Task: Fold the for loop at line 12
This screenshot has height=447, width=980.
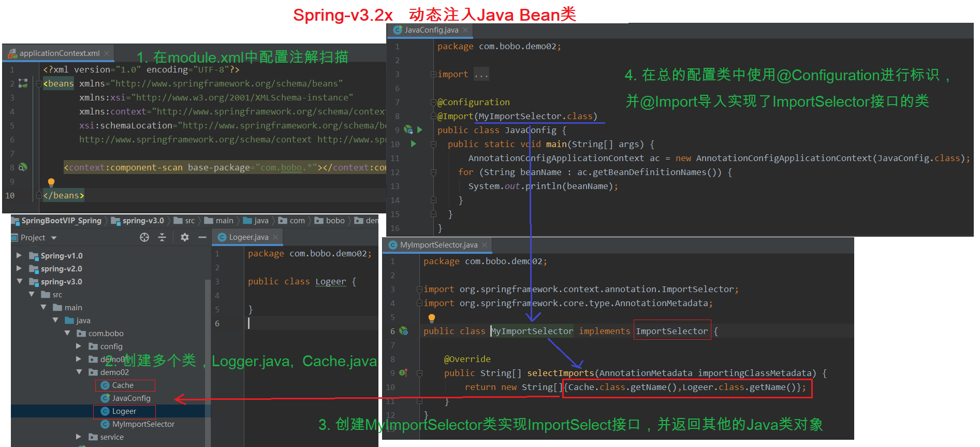Action: tap(433, 172)
